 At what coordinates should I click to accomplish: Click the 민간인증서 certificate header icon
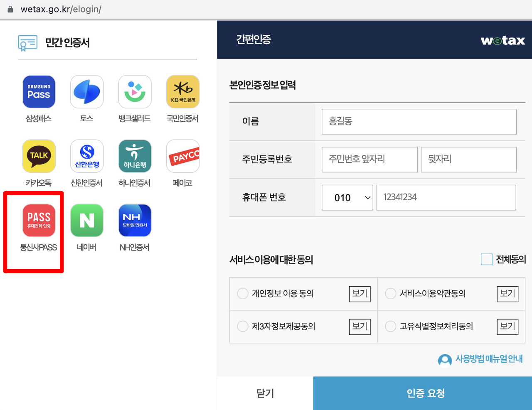pyautogui.click(x=27, y=43)
